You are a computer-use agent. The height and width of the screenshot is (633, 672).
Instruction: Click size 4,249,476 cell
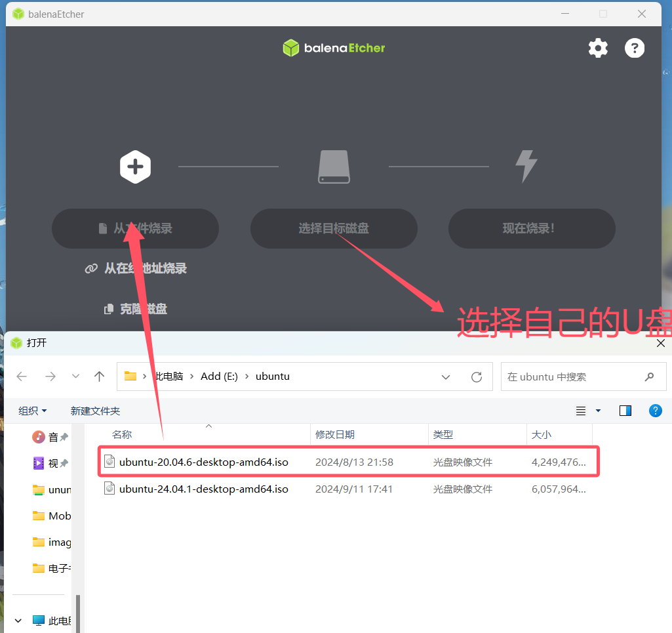[x=559, y=462]
